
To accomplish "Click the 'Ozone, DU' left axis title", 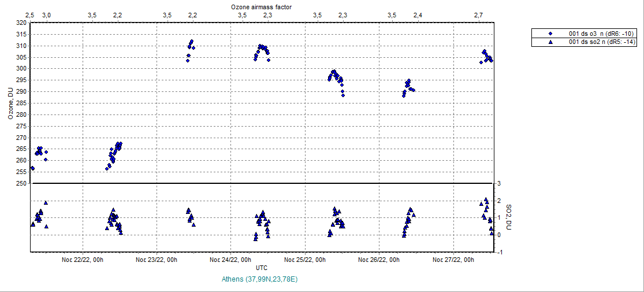I will [10, 104].
